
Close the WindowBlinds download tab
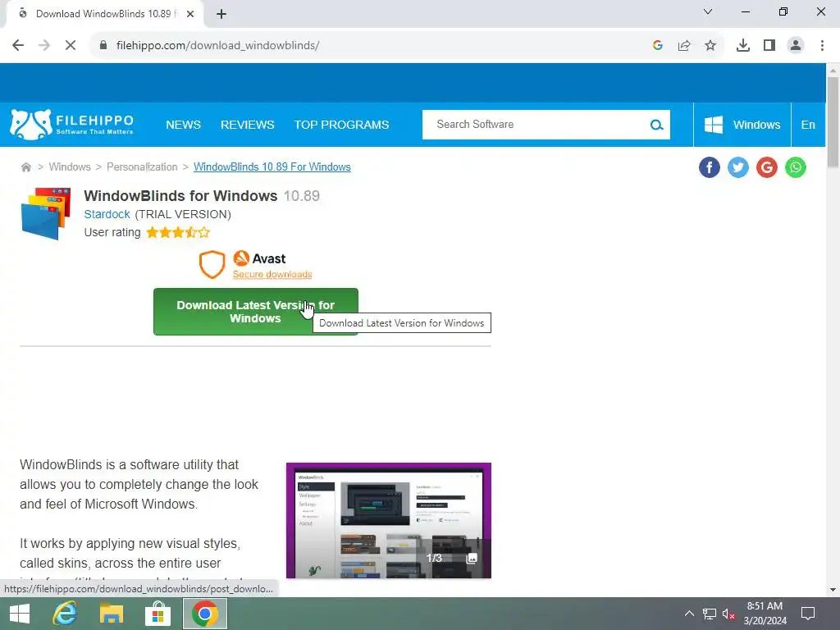pyautogui.click(x=190, y=14)
